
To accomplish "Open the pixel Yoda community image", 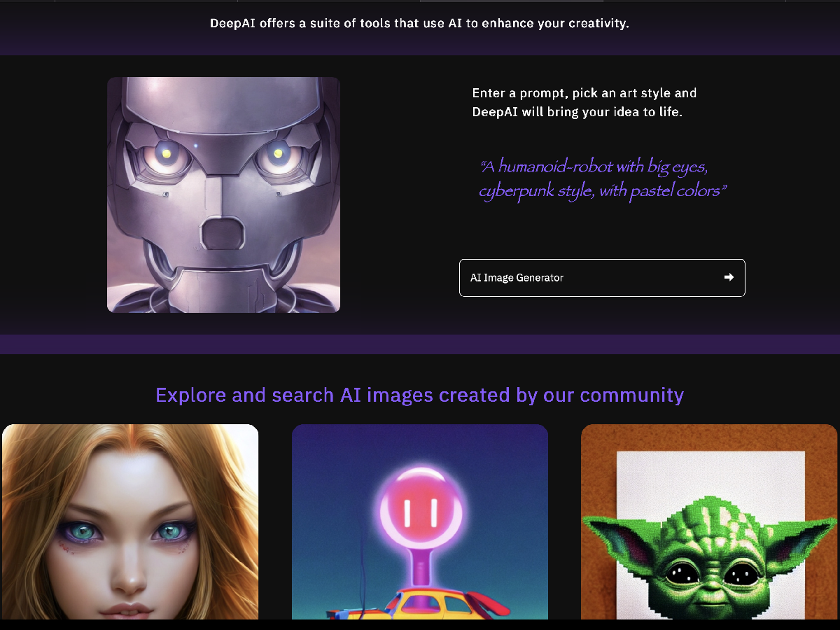I will [x=709, y=521].
